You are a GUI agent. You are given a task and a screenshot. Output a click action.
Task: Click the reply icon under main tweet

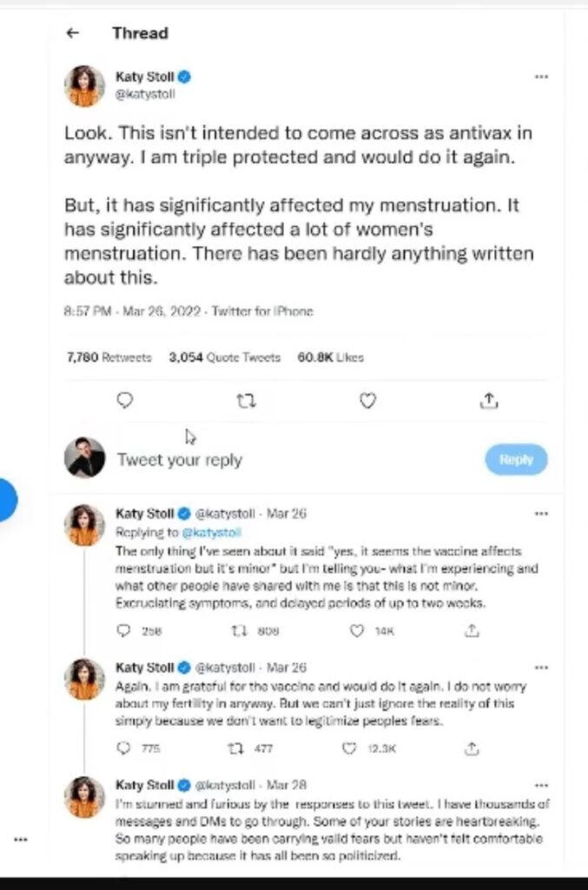(125, 401)
